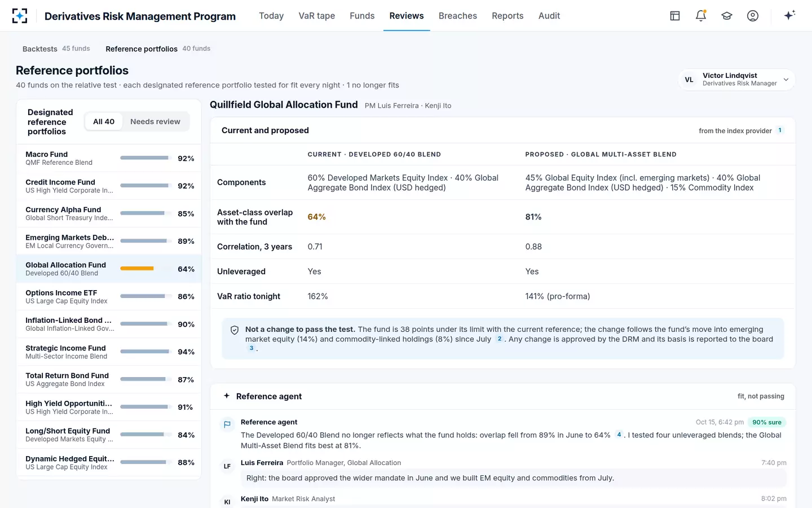Select Macro Fund in the list

[x=109, y=158]
